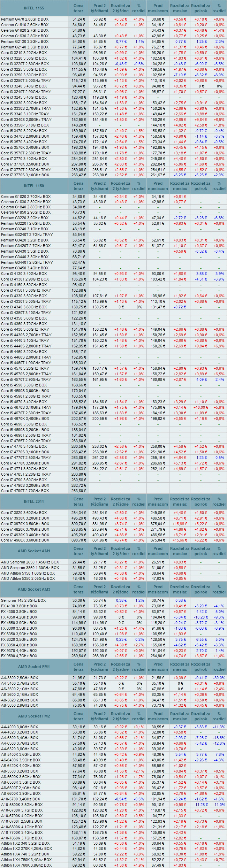Click Pred 2 týždňami header in AMD Socket AM3 section

pos(99,589)
